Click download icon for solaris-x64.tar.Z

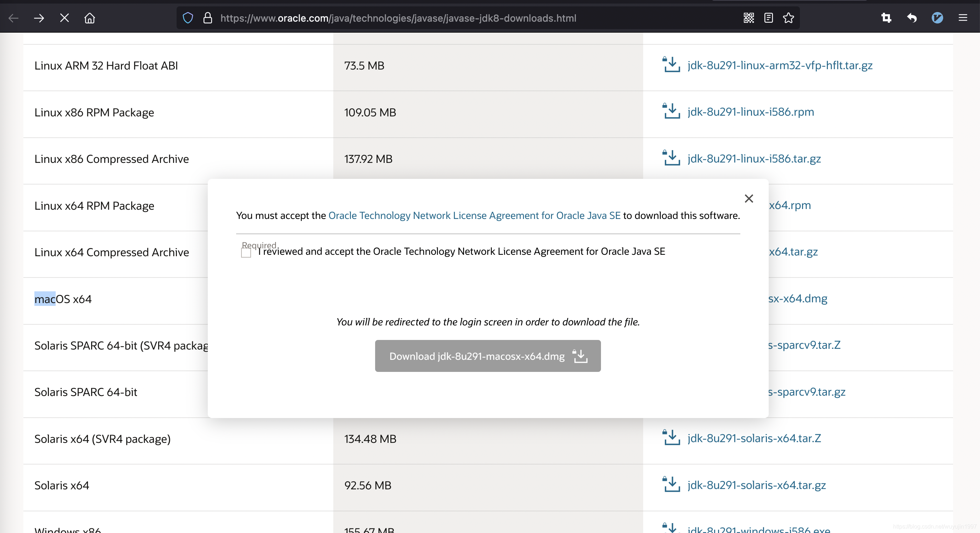click(672, 438)
